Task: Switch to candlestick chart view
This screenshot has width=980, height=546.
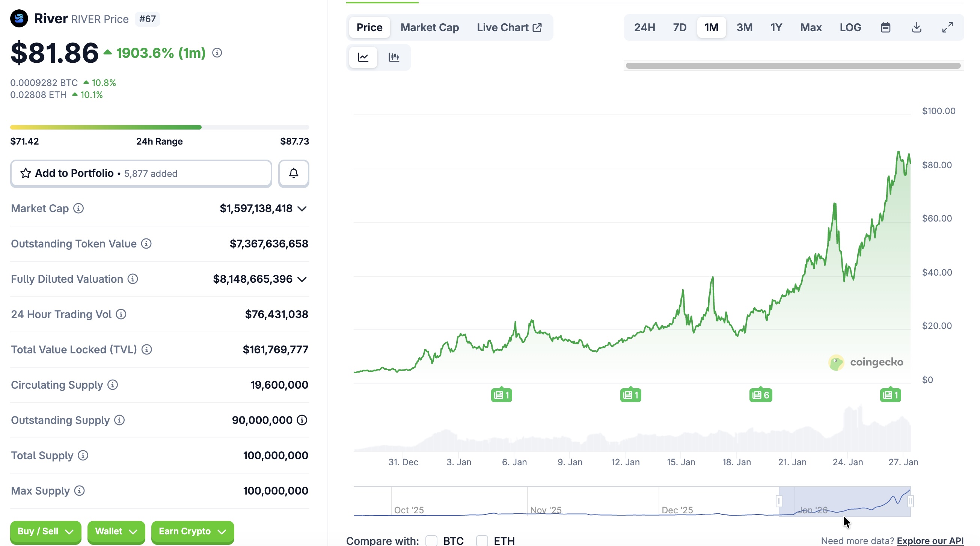Action: 394,57
